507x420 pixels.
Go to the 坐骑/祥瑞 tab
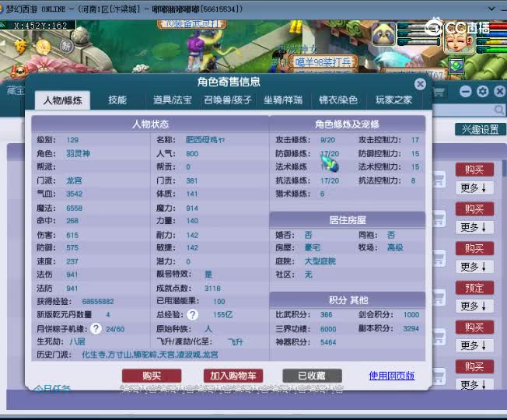coord(283,100)
